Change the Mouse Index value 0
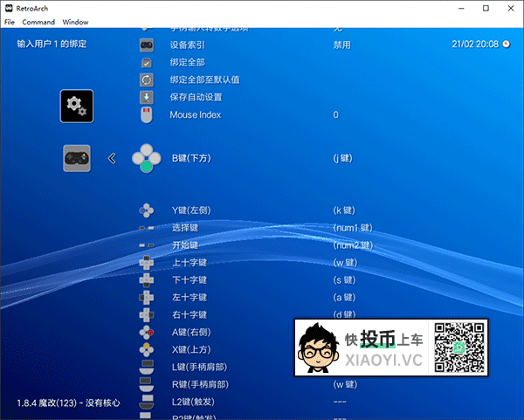The width and height of the screenshot is (524, 420). coord(336,114)
